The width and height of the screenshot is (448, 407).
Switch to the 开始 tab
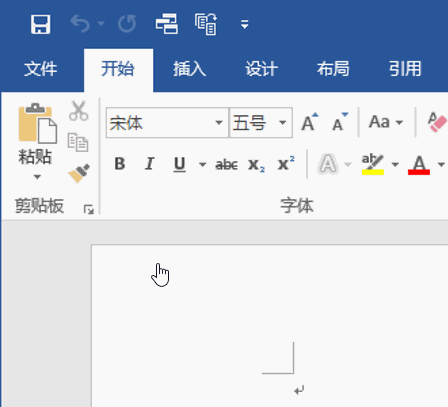tap(118, 69)
